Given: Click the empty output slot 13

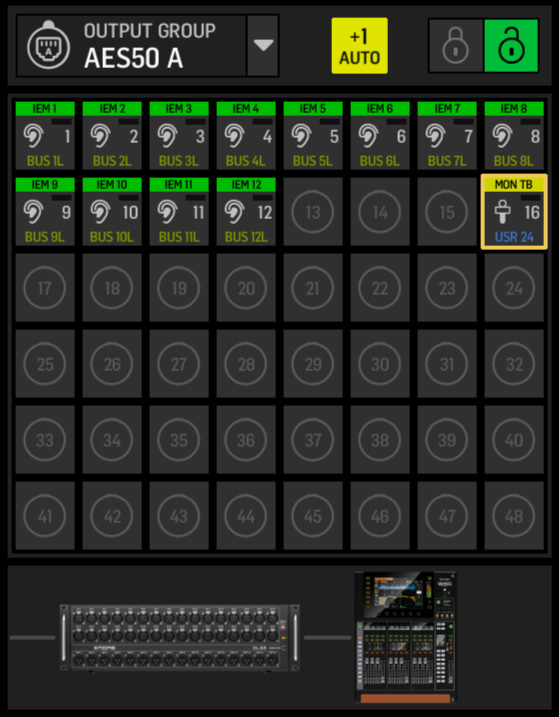Looking at the screenshot, I should (313, 212).
